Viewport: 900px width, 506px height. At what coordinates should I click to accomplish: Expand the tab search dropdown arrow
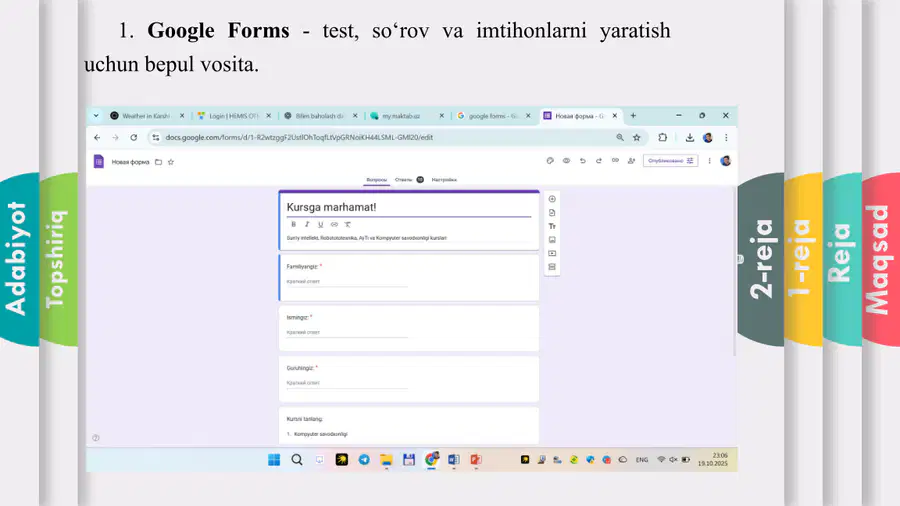point(96,116)
